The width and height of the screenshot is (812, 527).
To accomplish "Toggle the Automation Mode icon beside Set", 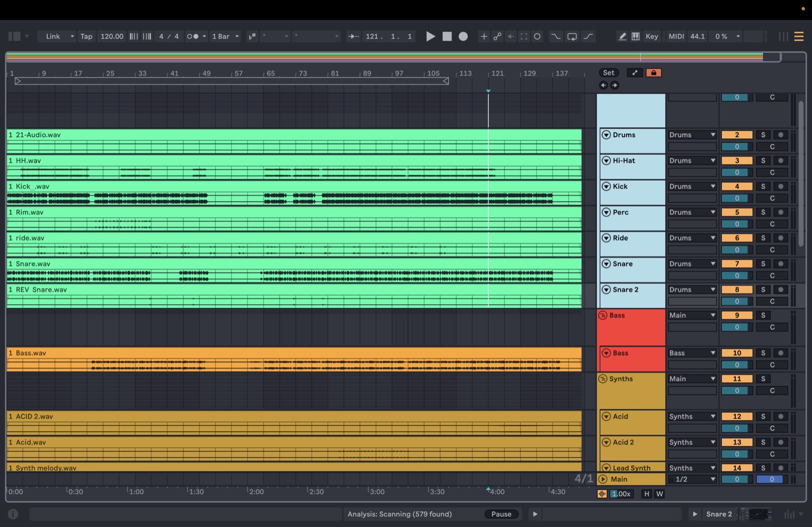I will coord(635,73).
